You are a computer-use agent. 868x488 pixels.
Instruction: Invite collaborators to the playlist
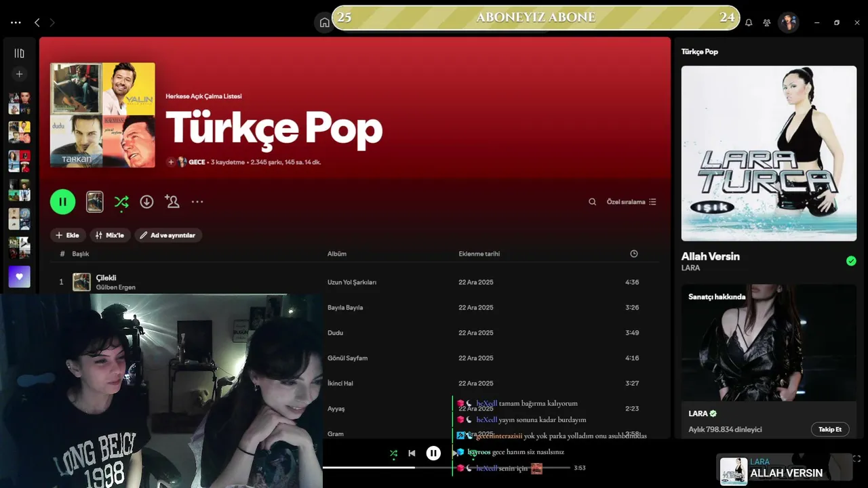tap(172, 201)
